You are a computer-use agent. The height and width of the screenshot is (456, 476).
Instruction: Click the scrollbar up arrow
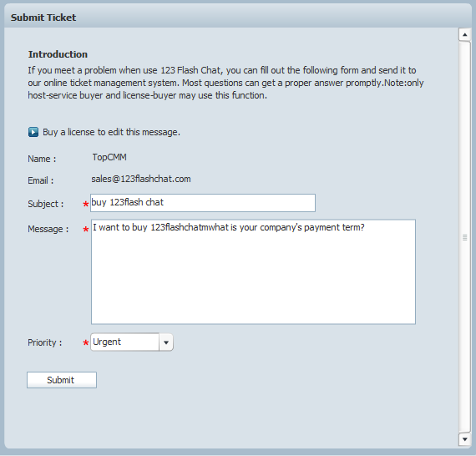pyautogui.click(x=465, y=34)
